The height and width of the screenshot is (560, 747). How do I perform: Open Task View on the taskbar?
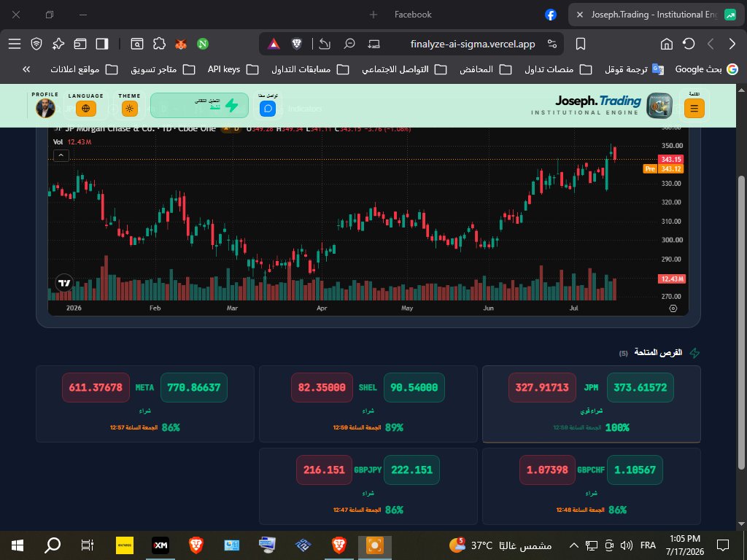(x=88, y=545)
